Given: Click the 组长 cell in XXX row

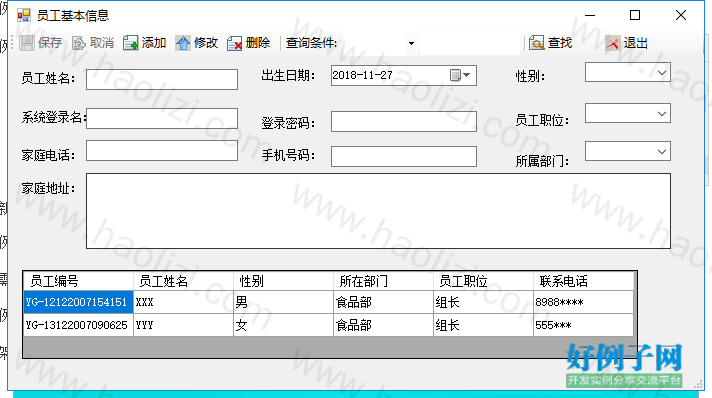Looking at the screenshot, I should click(483, 302).
